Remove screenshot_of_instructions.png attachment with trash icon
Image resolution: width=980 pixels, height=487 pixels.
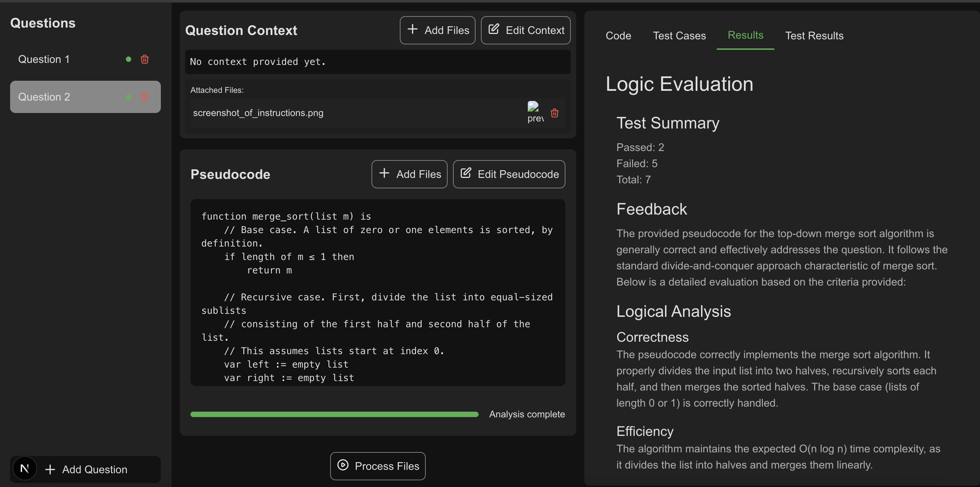pos(554,113)
